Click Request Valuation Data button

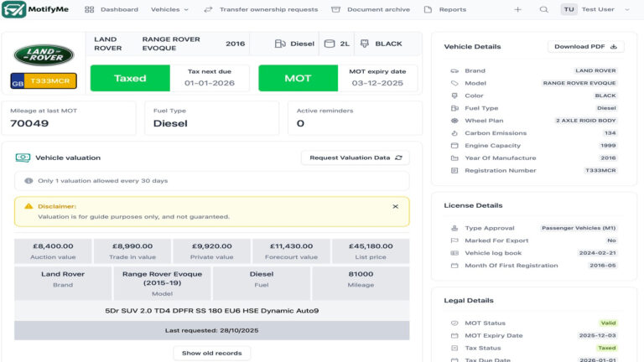click(356, 158)
